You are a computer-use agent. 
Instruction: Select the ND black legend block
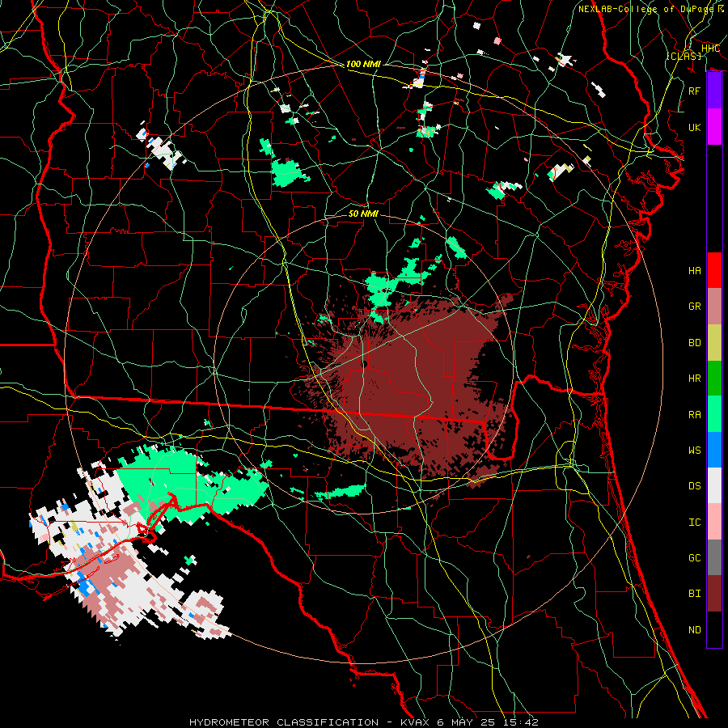click(x=714, y=629)
